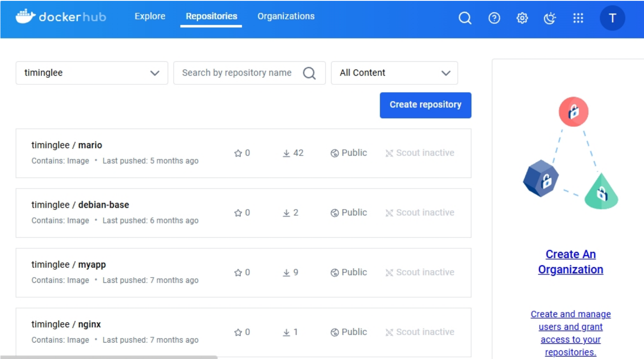This screenshot has height=359, width=644.
Task: Click the Scout inactive icon for myapp
Action: (x=389, y=273)
